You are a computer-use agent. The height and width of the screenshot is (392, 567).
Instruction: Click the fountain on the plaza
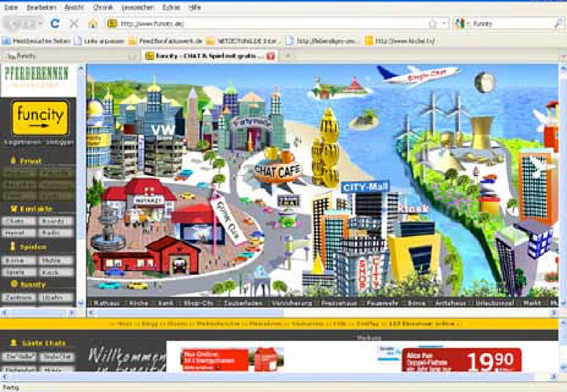click(107, 229)
